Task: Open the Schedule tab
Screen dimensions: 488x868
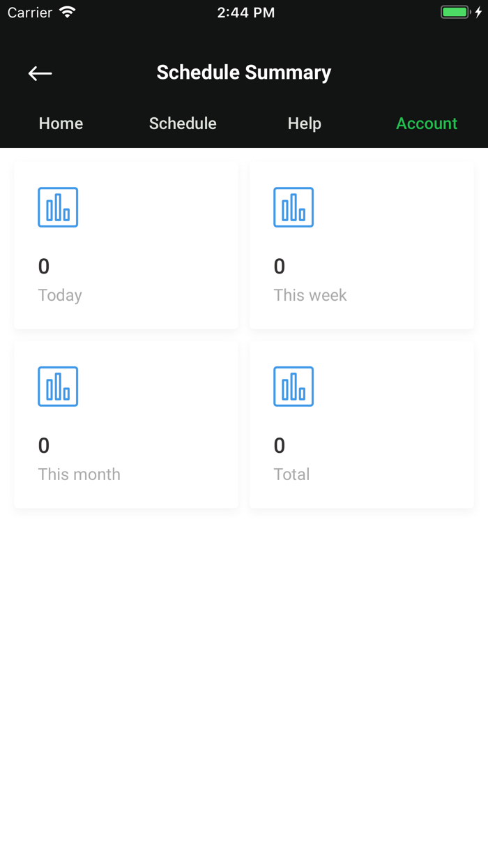Action: [x=183, y=124]
